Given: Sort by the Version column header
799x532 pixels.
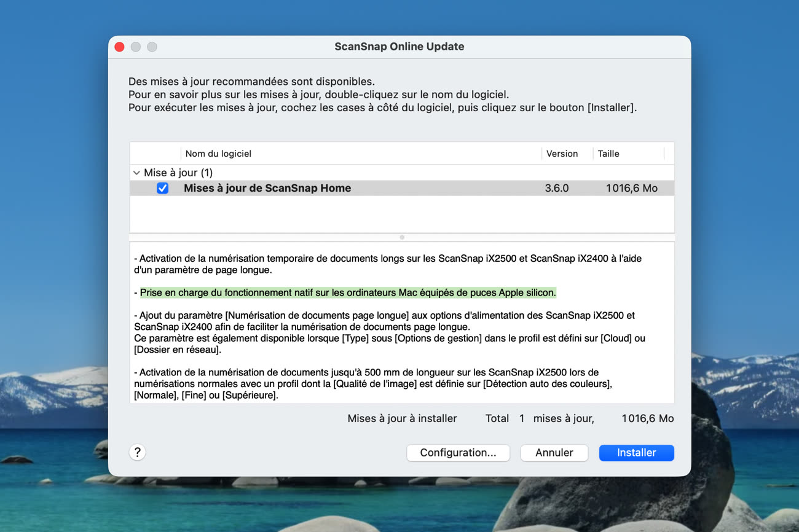Looking at the screenshot, I should click(562, 154).
